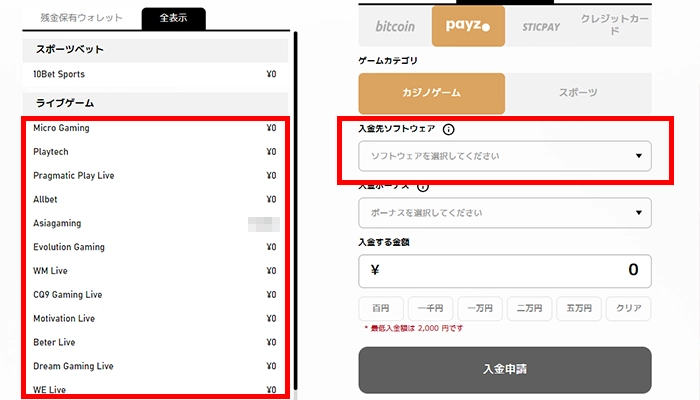Choose クレジットカード payment option
Viewport: 700px width, 400px height.
coord(614,25)
